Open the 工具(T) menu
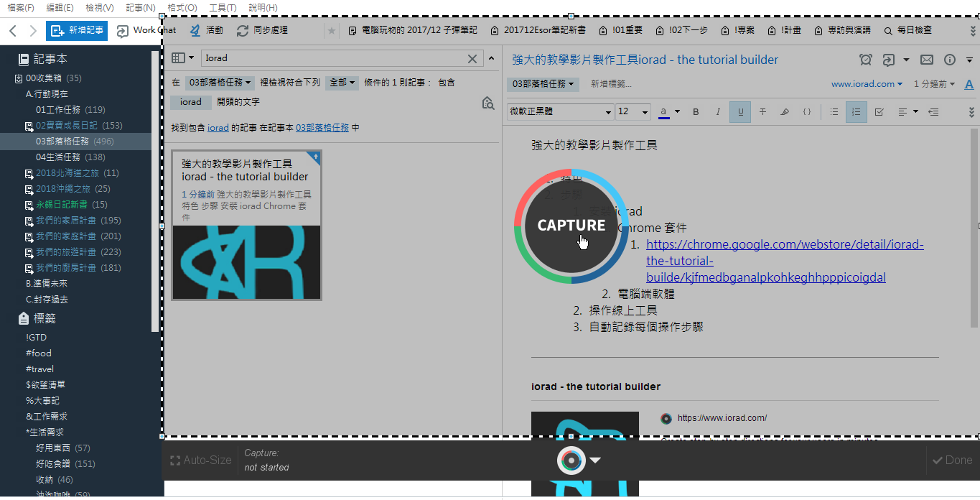The image size is (980, 500). point(223,7)
